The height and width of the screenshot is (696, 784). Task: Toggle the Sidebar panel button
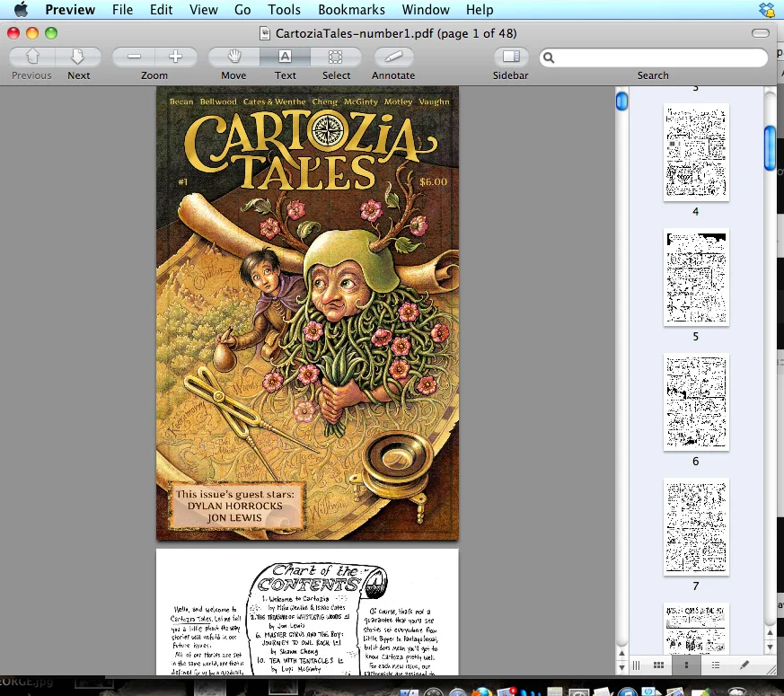pos(510,57)
